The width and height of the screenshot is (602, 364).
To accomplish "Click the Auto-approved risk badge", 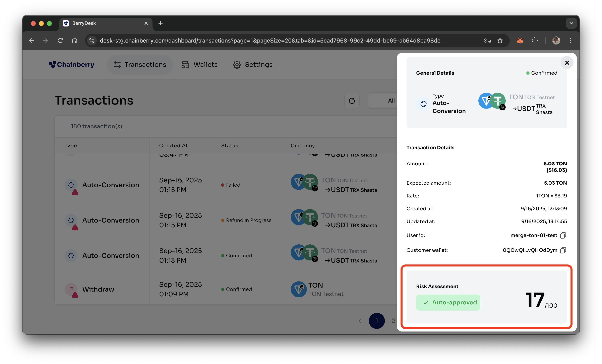I will (448, 302).
